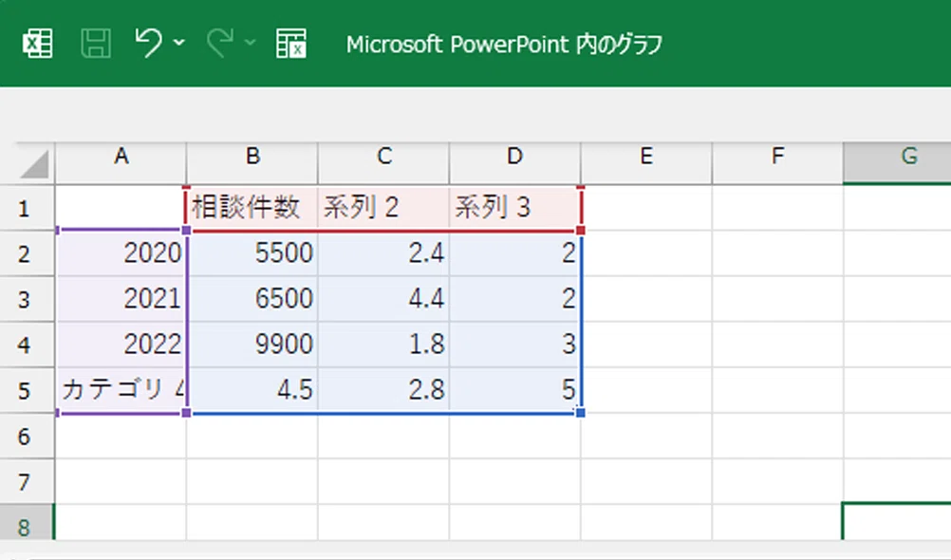Click cell with value 2022
Viewport: 951px width, 560px height.
click(121, 345)
